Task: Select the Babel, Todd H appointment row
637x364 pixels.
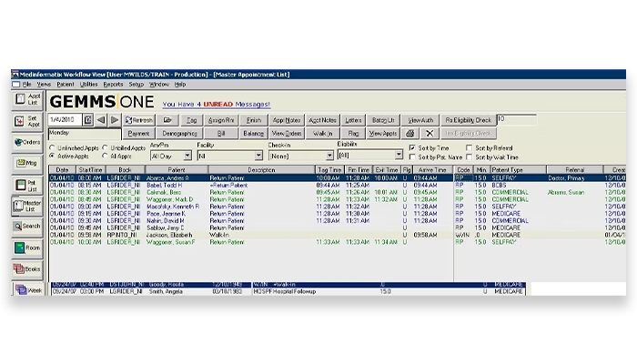Action: coord(338,186)
